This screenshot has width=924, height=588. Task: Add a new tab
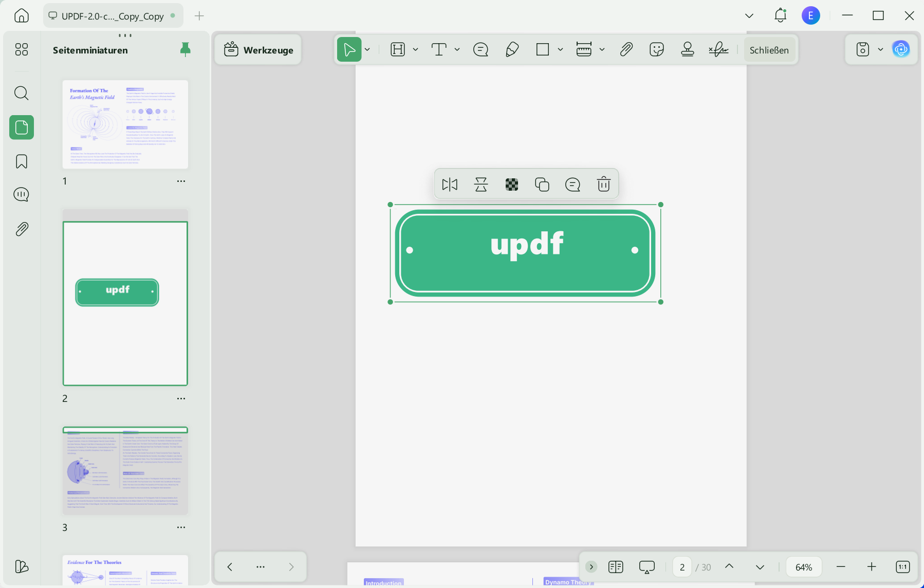click(199, 16)
